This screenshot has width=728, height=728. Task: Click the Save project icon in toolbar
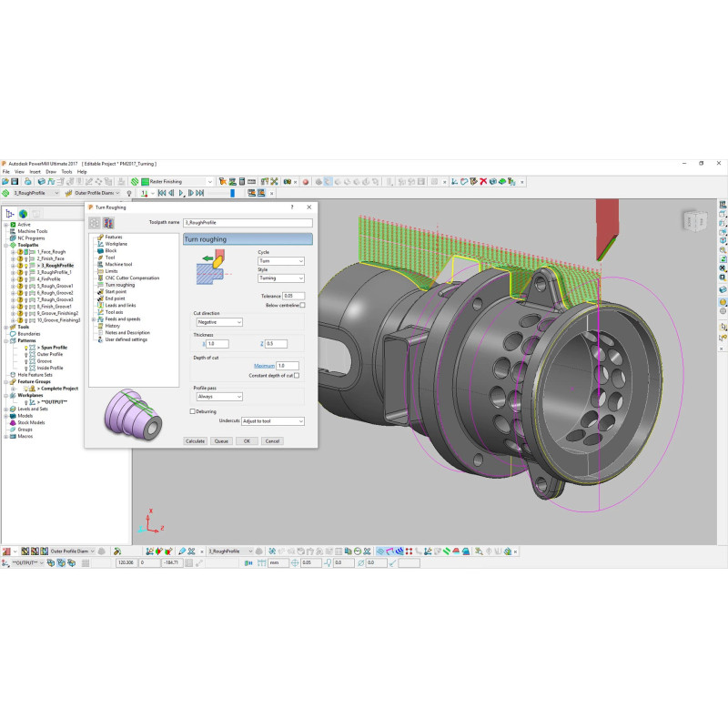15,182
